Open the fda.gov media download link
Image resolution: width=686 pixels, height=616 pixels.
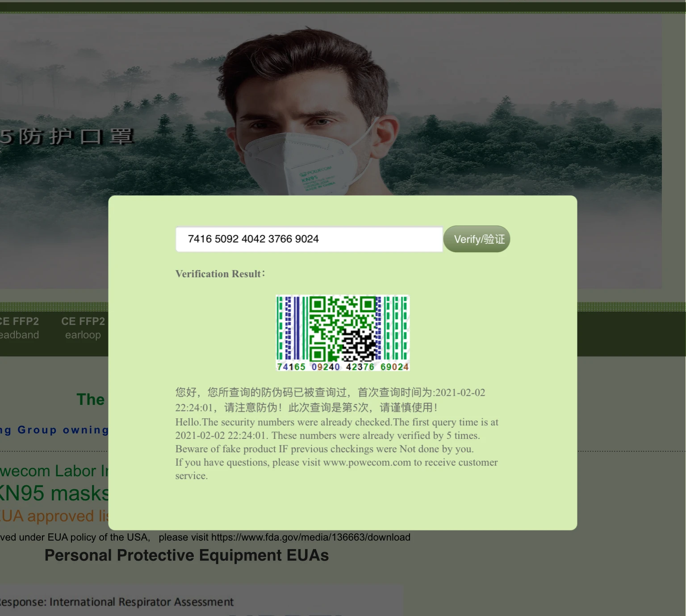pyautogui.click(x=311, y=537)
